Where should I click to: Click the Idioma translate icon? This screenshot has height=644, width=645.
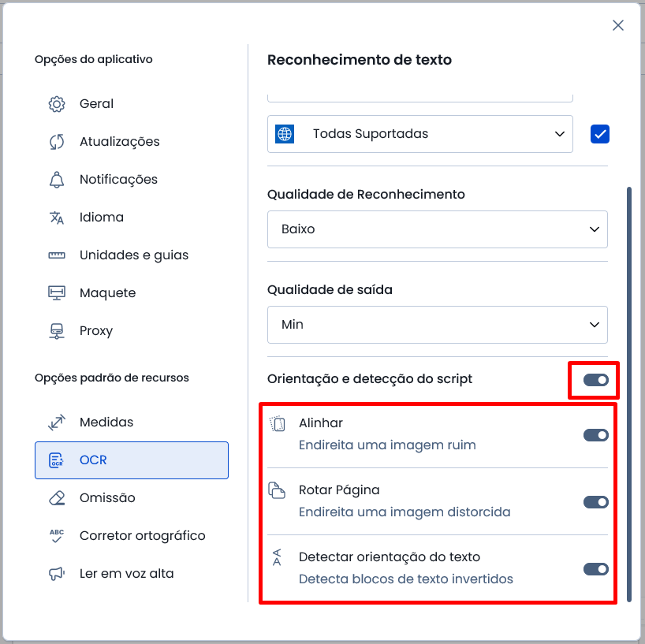point(57,218)
